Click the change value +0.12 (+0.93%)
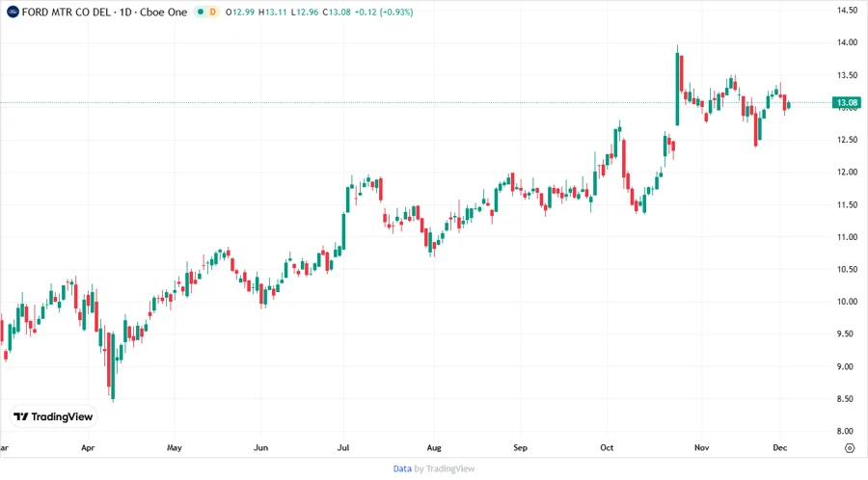 (384, 12)
